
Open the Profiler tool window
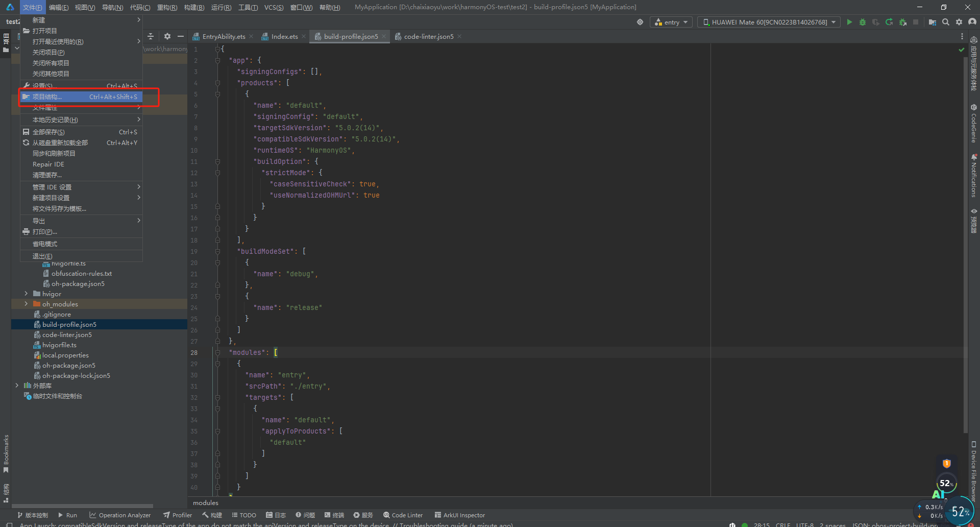click(178, 515)
